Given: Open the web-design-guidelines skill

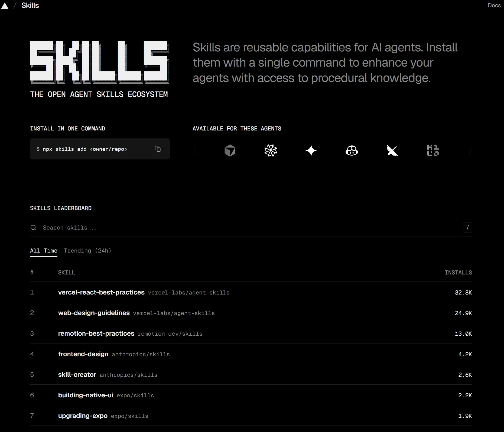Looking at the screenshot, I should point(94,313).
